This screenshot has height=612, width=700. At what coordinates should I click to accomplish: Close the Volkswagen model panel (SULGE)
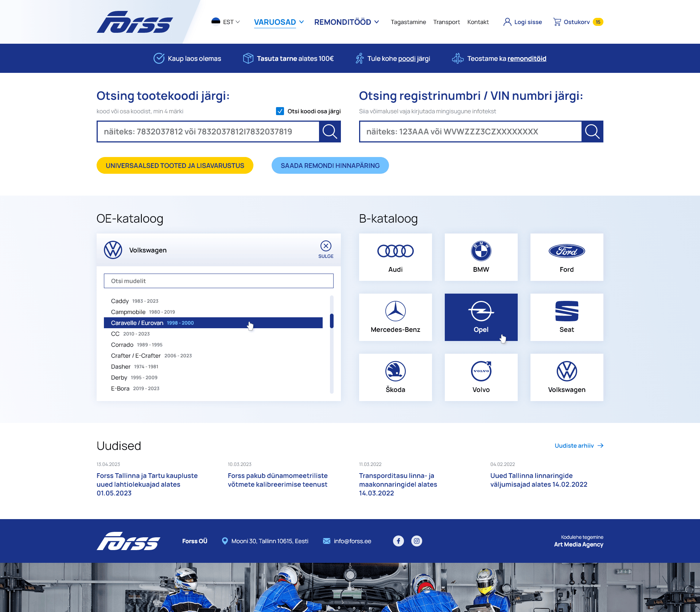pyautogui.click(x=326, y=250)
